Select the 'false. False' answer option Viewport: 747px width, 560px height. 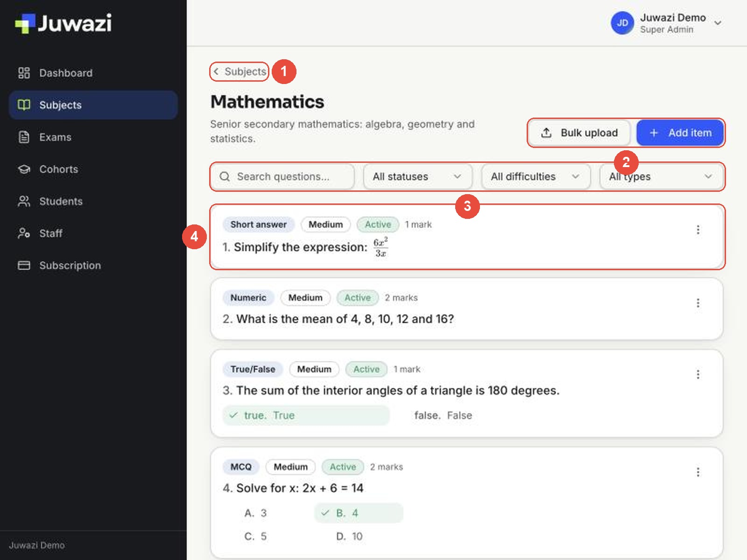(443, 415)
